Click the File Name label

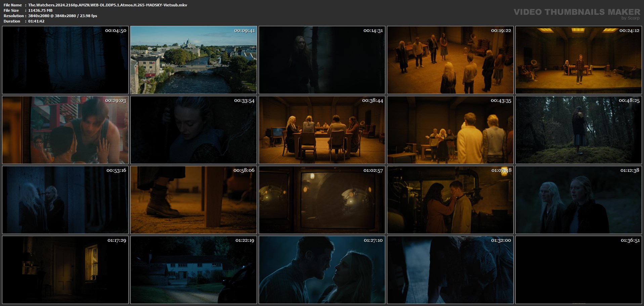[x=13, y=5]
